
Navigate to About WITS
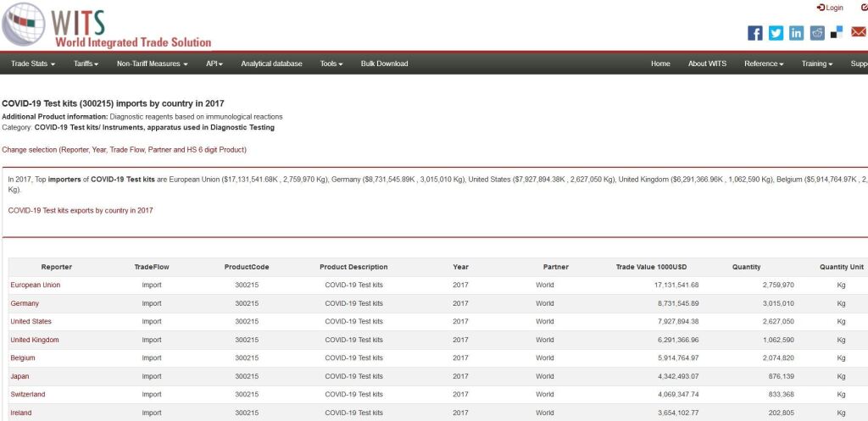pos(707,64)
